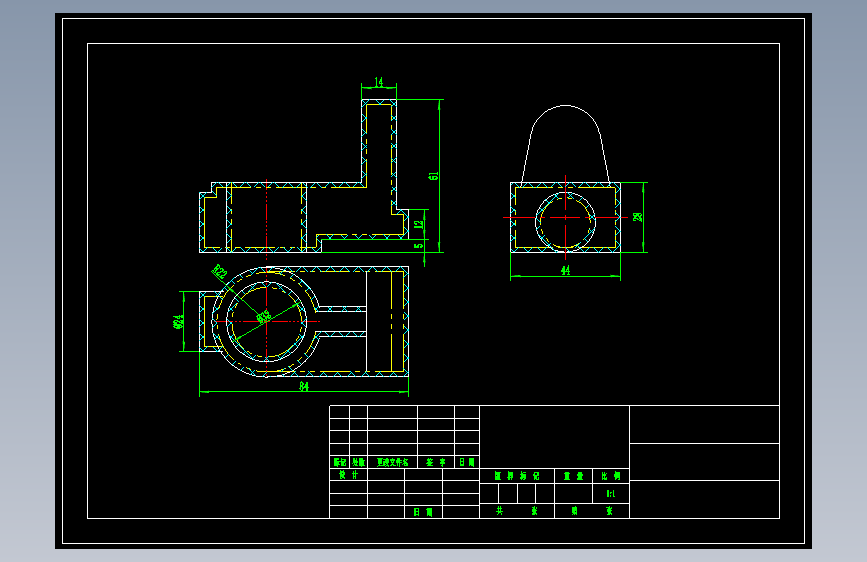Image resolution: width=867 pixels, height=562 pixels.
Task: Select the 14 width dimension text
Action: coord(379,82)
